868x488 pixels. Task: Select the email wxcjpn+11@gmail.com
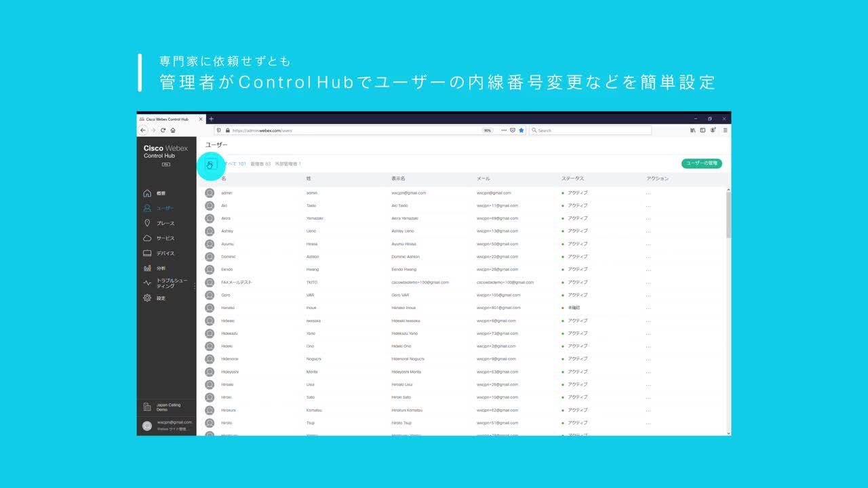coord(497,205)
